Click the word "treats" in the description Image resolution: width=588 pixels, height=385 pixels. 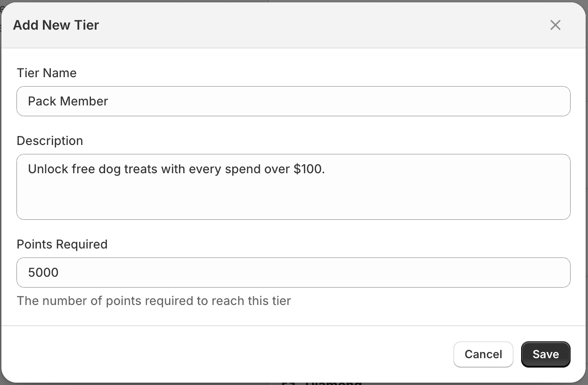(x=140, y=169)
